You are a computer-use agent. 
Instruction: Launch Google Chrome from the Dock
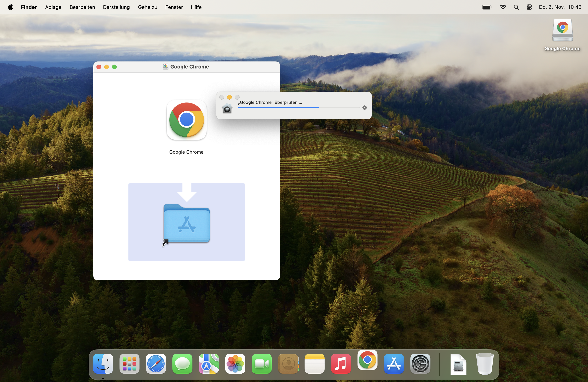367,360
